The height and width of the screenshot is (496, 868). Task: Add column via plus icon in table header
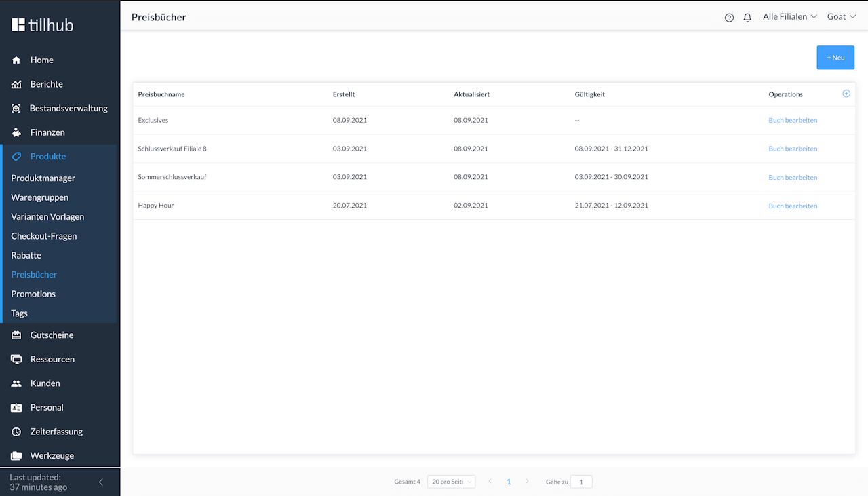[846, 94]
